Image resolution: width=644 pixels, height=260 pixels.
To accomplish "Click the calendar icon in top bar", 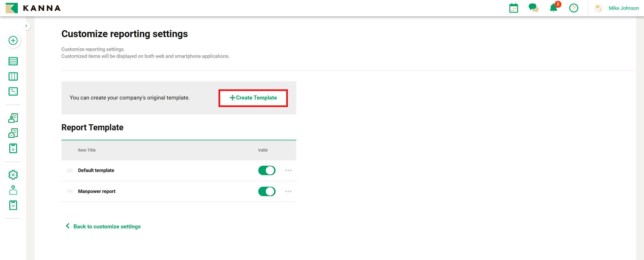I will [x=513, y=8].
